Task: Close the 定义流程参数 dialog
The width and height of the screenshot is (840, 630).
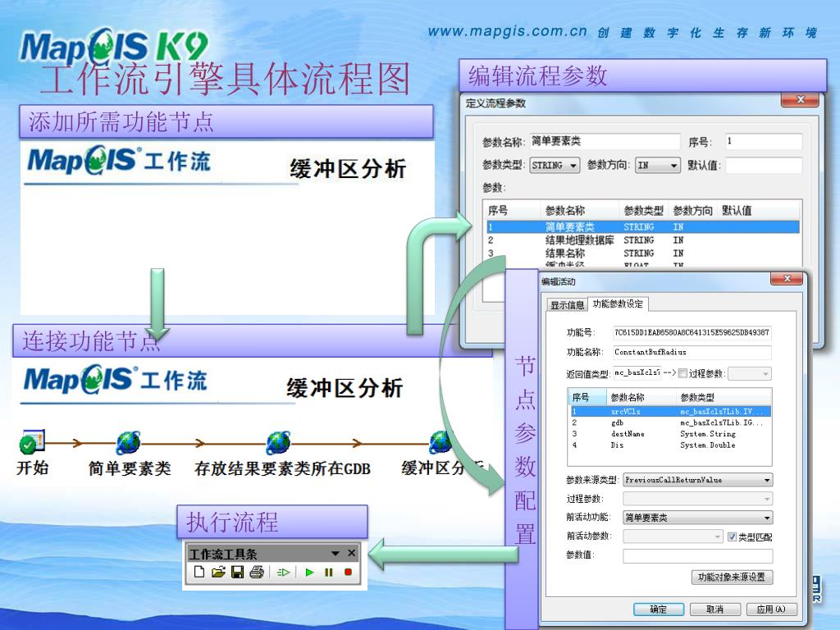Action: pos(801,99)
